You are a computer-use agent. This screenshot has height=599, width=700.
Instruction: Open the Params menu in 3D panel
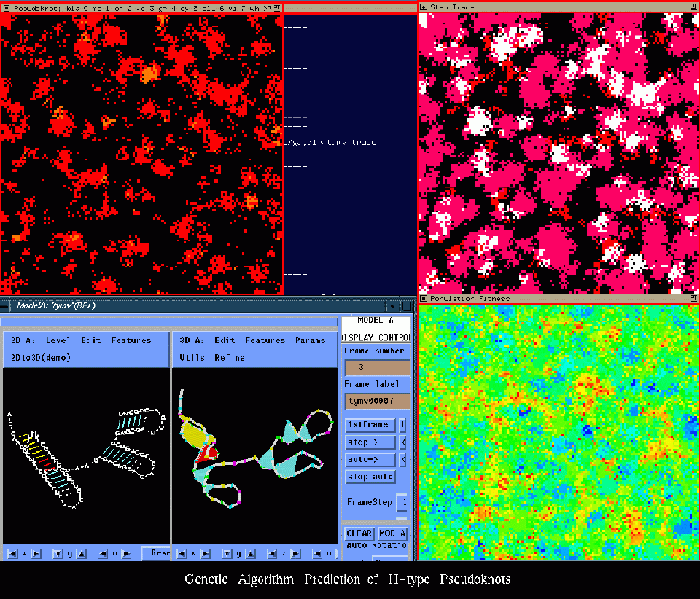coord(310,340)
